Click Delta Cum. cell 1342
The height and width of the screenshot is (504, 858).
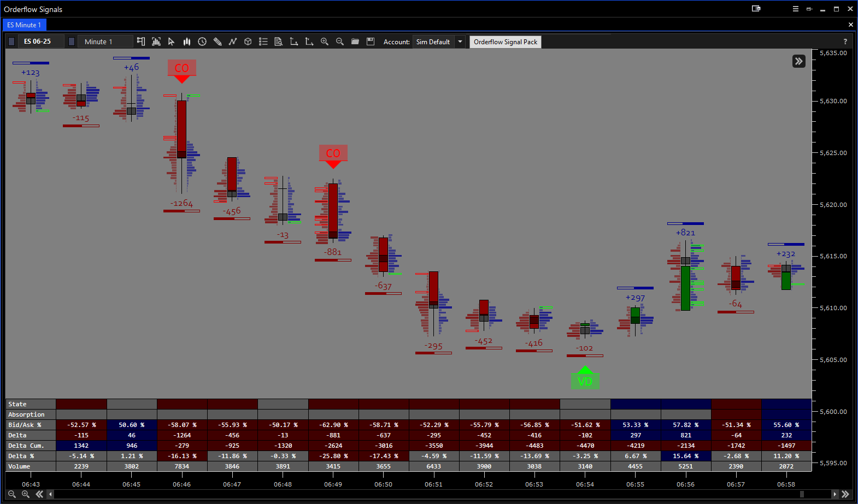(81, 446)
